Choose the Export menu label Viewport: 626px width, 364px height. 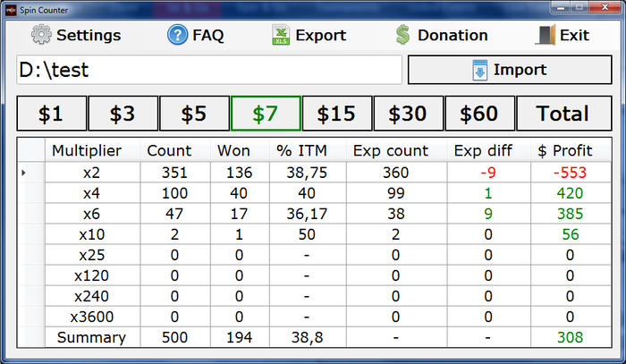pos(320,35)
